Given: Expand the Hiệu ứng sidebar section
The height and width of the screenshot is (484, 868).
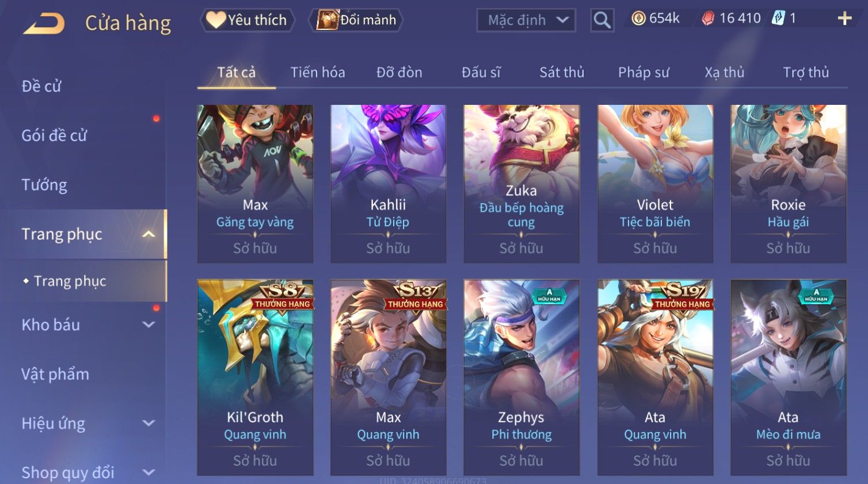Looking at the screenshot, I should coord(149,423).
